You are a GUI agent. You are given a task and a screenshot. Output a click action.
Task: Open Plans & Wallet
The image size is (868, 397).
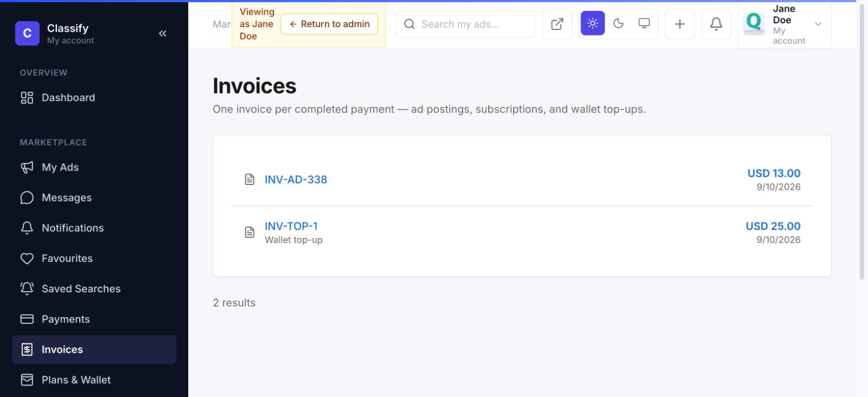(94, 380)
